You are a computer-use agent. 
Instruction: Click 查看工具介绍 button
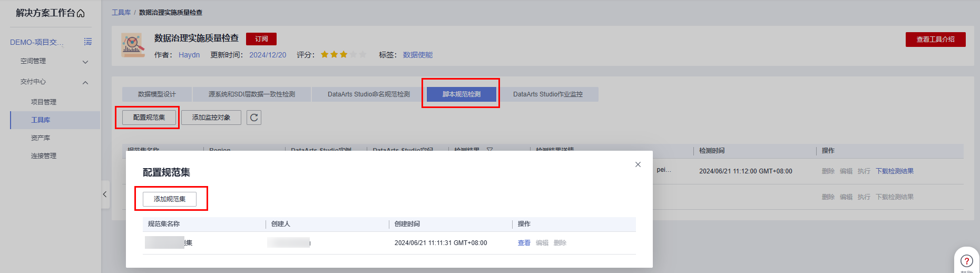click(x=936, y=40)
